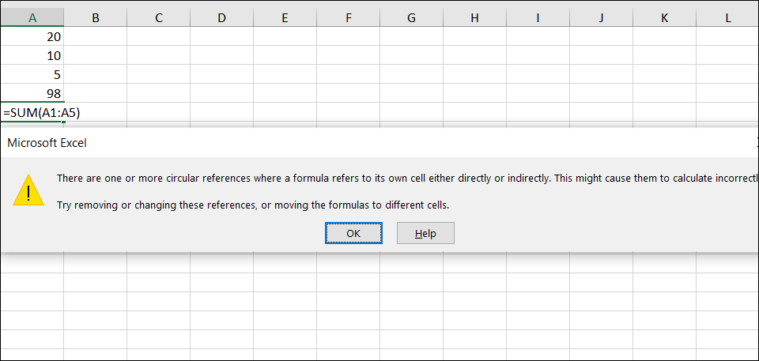
Task: Click the OK button in the dialog
Action: [x=353, y=233]
